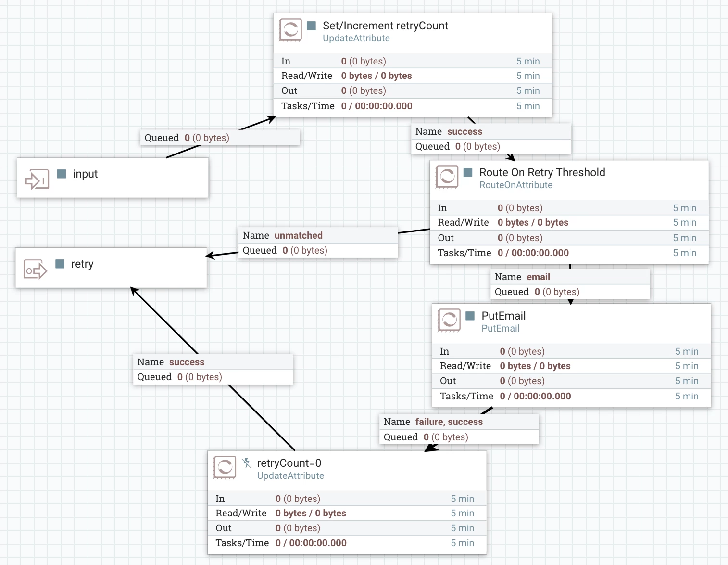The image size is (728, 565).
Task: Click Queued row of the email connection
Action: point(570,292)
